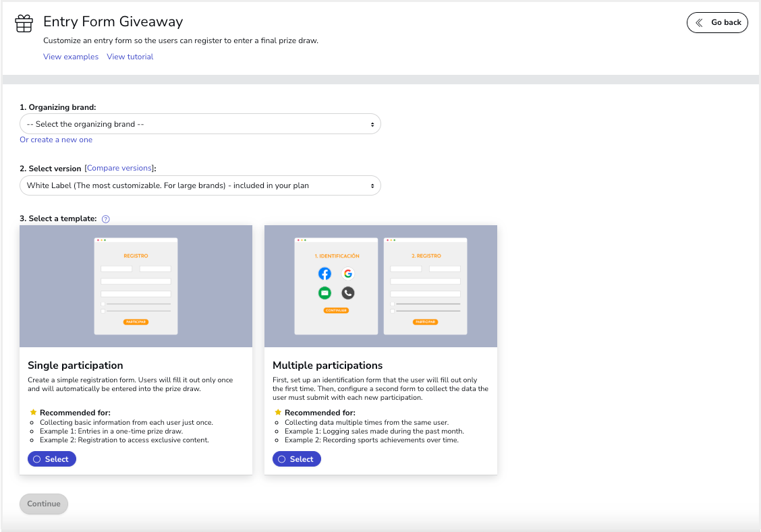This screenshot has width=761, height=532.
Task: Click the yellow star in Single participation card
Action: 32,412
